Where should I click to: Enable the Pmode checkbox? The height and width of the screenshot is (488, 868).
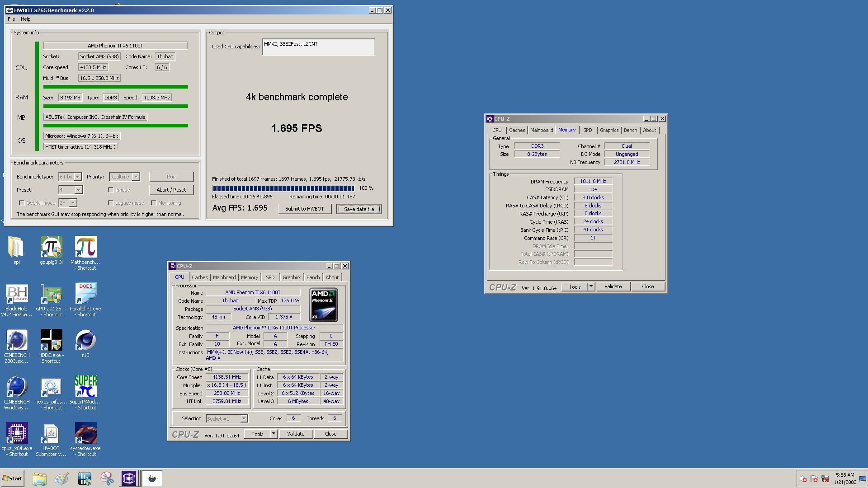click(111, 190)
